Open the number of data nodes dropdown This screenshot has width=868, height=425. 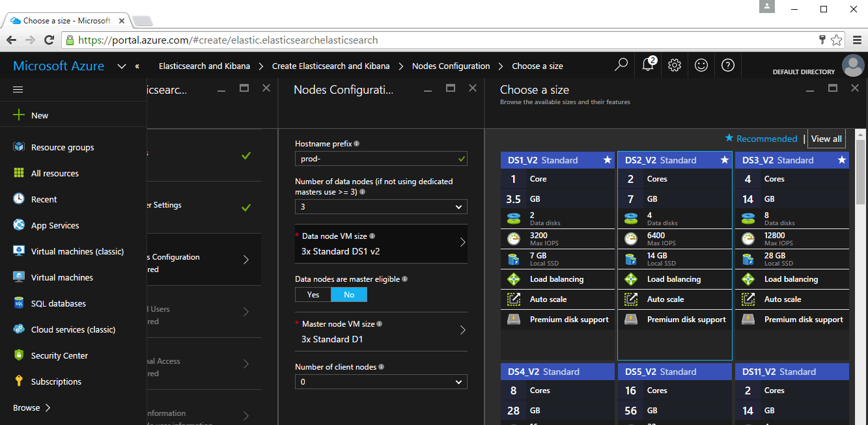pos(381,207)
